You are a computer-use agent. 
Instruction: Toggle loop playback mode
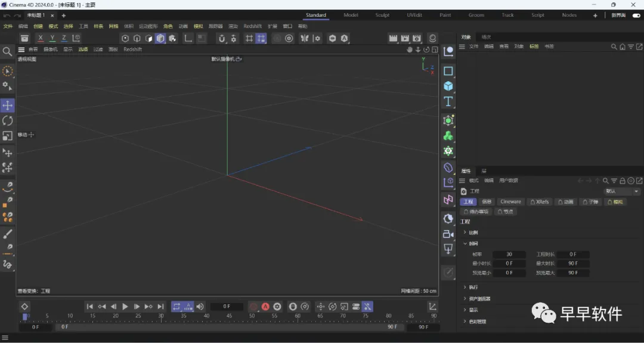point(177,307)
